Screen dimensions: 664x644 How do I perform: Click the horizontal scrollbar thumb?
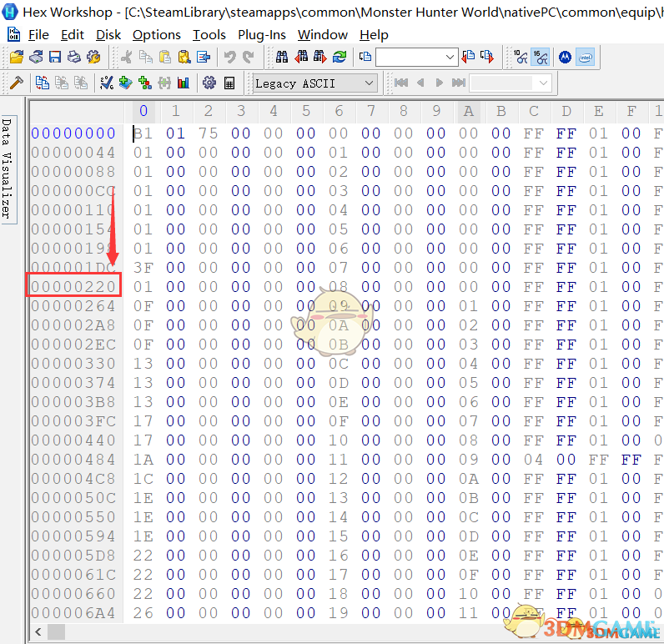coord(56,631)
